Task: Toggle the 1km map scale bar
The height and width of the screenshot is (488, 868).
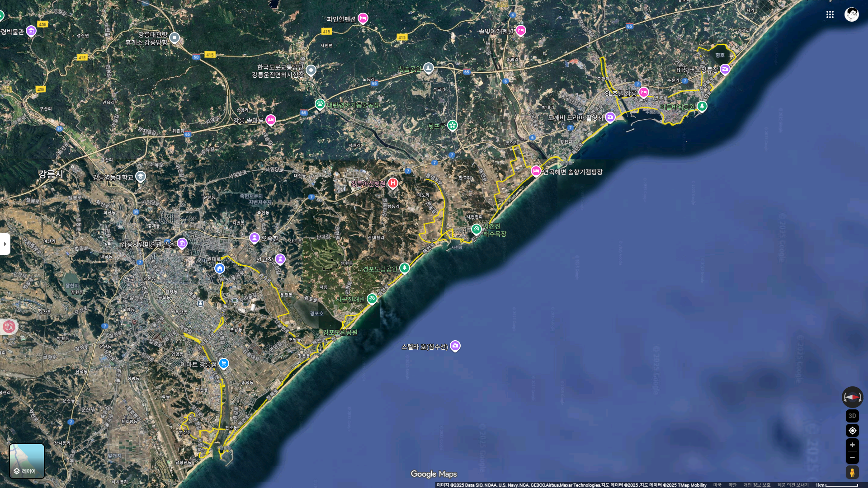Action: [836, 485]
